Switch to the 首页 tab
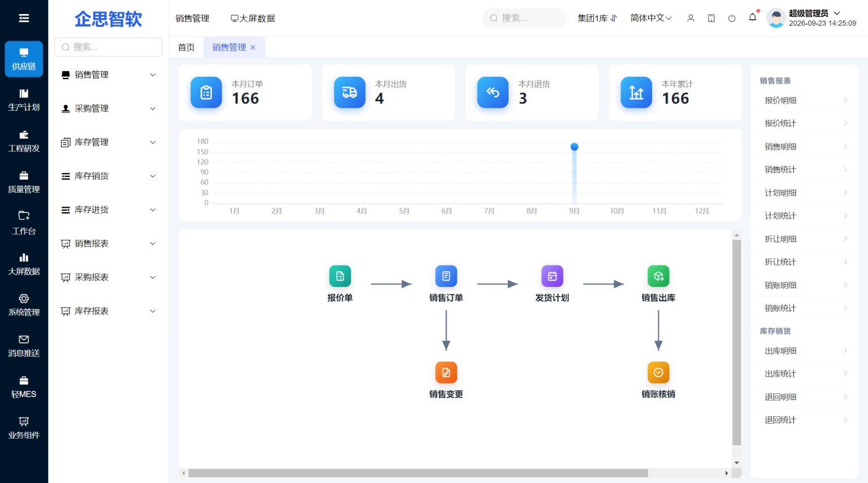 coord(186,47)
